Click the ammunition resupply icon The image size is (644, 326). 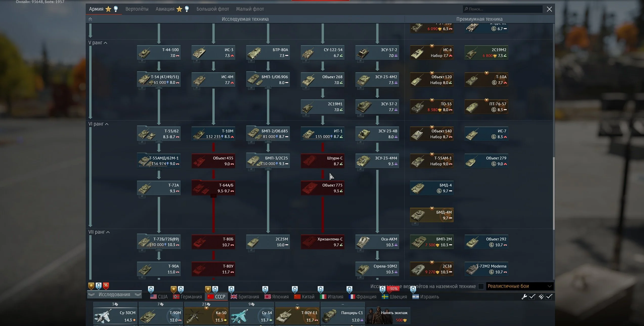(541, 297)
